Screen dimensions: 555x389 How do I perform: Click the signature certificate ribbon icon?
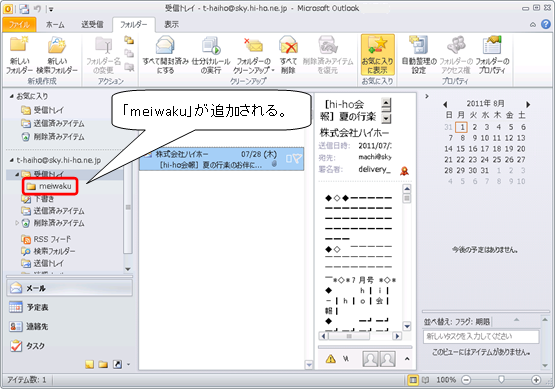click(404, 171)
